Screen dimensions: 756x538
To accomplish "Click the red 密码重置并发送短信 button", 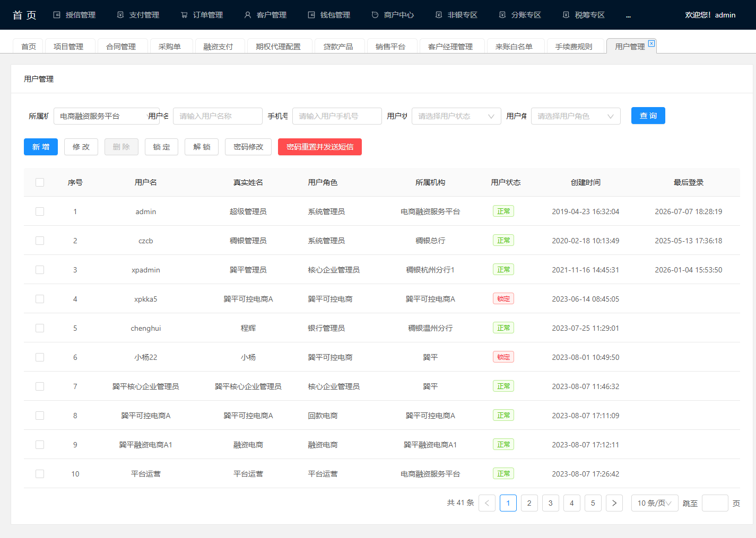I will click(x=320, y=147).
